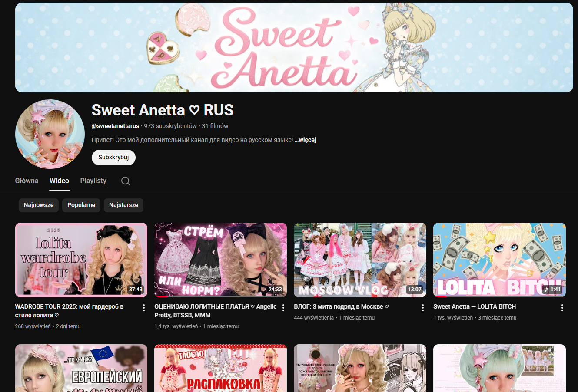The height and width of the screenshot is (392, 578).
Task: Open options menu for WADROBE TOUR 2025 video
Action: click(x=144, y=308)
